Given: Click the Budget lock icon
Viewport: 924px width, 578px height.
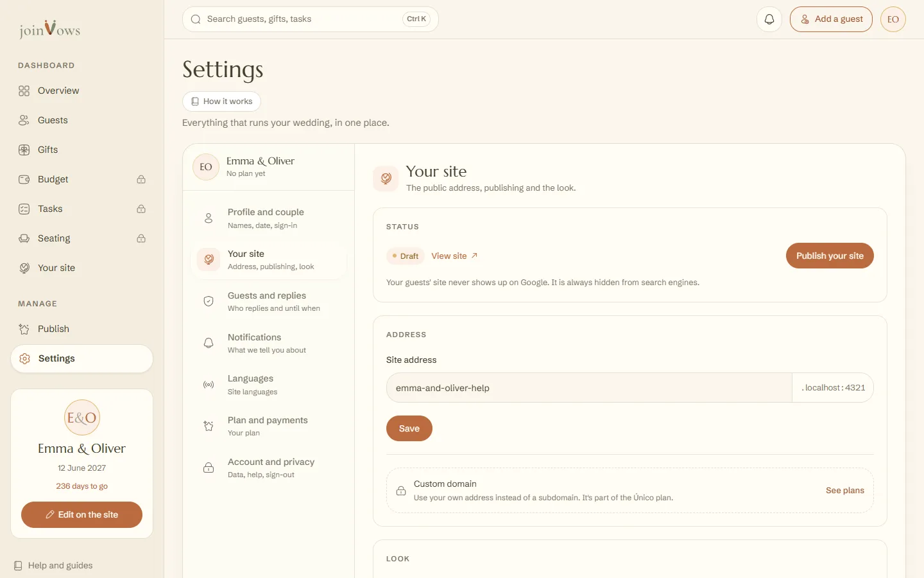Looking at the screenshot, I should pyautogui.click(x=141, y=179).
